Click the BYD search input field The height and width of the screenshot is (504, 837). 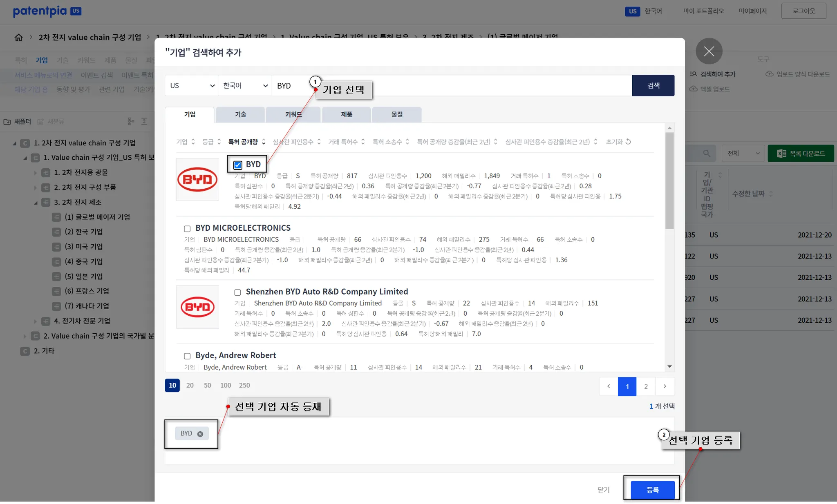pos(450,85)
